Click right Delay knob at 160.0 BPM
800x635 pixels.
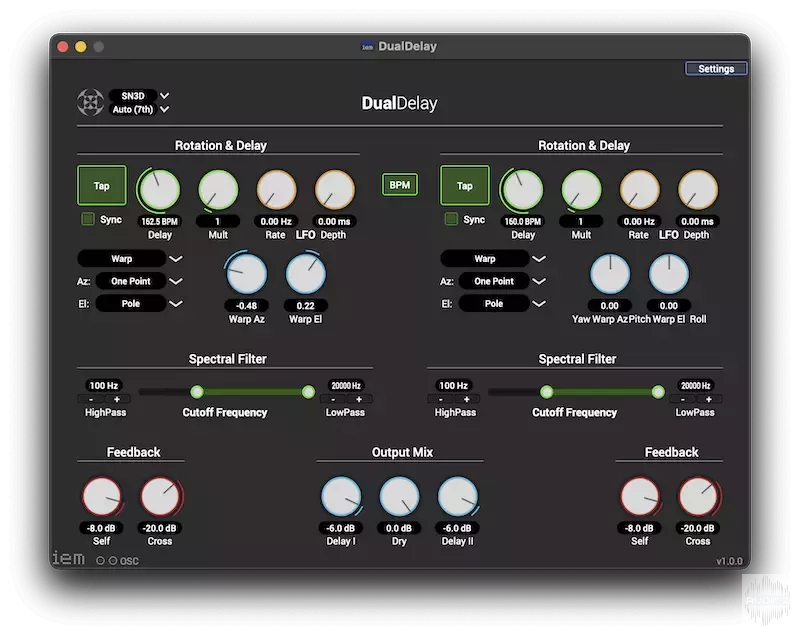[522, 189]
